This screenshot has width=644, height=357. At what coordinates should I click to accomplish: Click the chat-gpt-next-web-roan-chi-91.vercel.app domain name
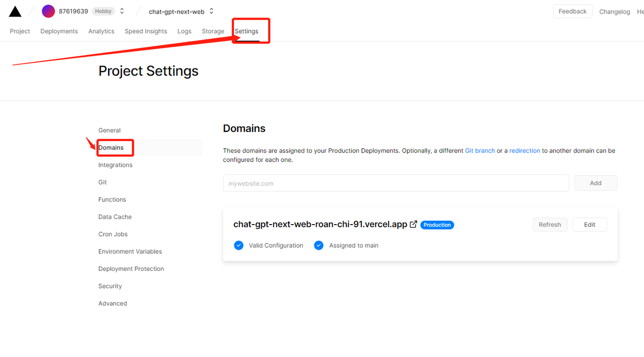pos(320,225)
